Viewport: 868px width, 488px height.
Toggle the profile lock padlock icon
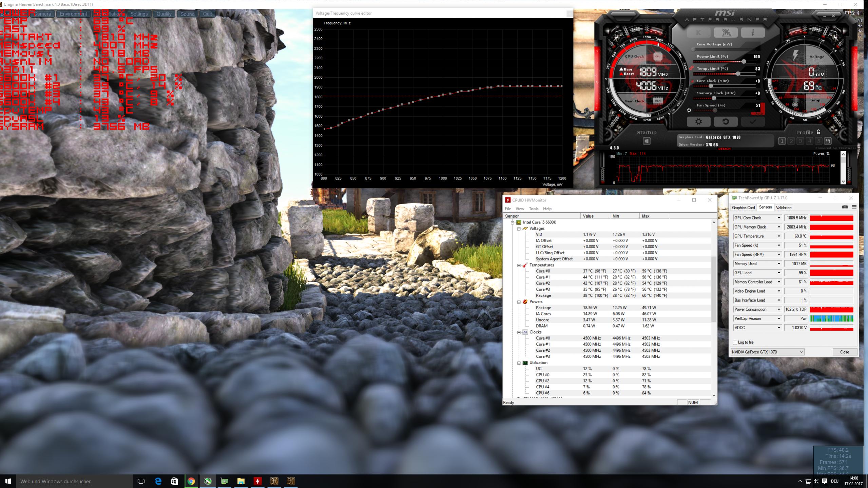tap(818, 132)
